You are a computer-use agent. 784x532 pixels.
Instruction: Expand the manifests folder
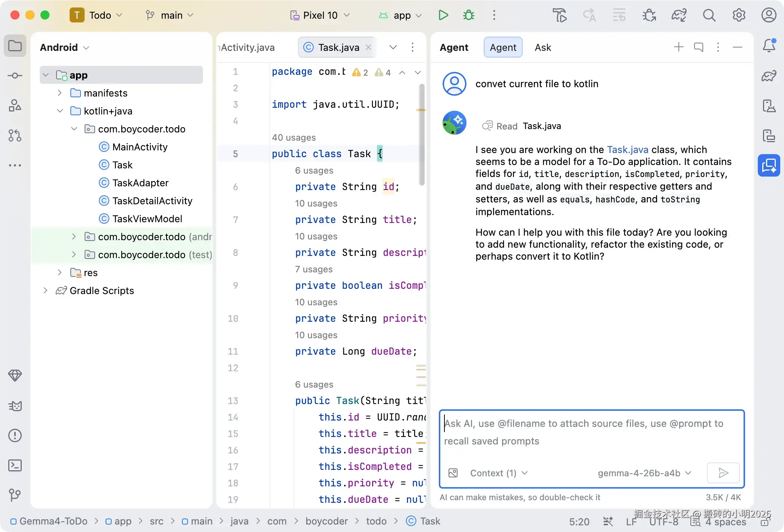coord(60,93)
